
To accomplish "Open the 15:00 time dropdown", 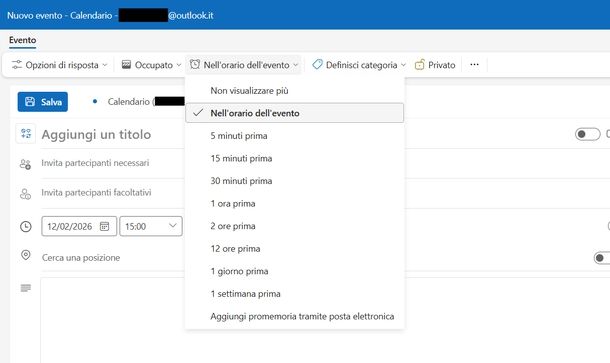I will click(151, 226).
